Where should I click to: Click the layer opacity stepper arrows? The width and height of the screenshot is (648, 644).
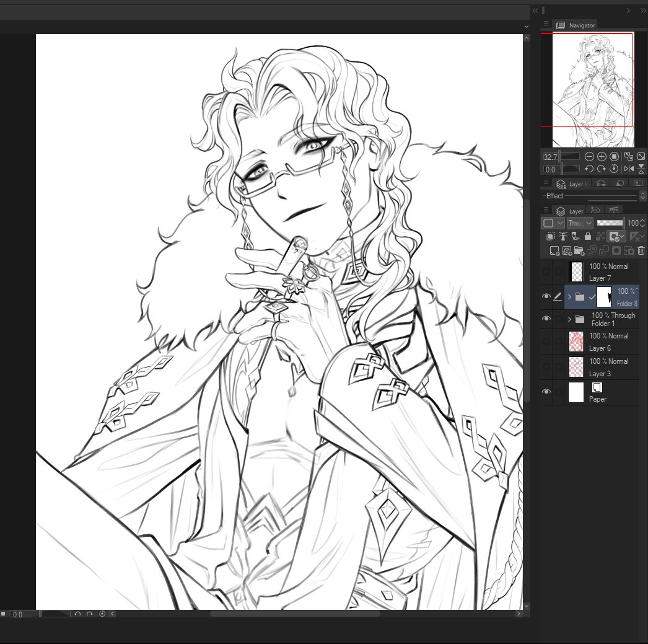pyautogui.click(x=642, y=223)
